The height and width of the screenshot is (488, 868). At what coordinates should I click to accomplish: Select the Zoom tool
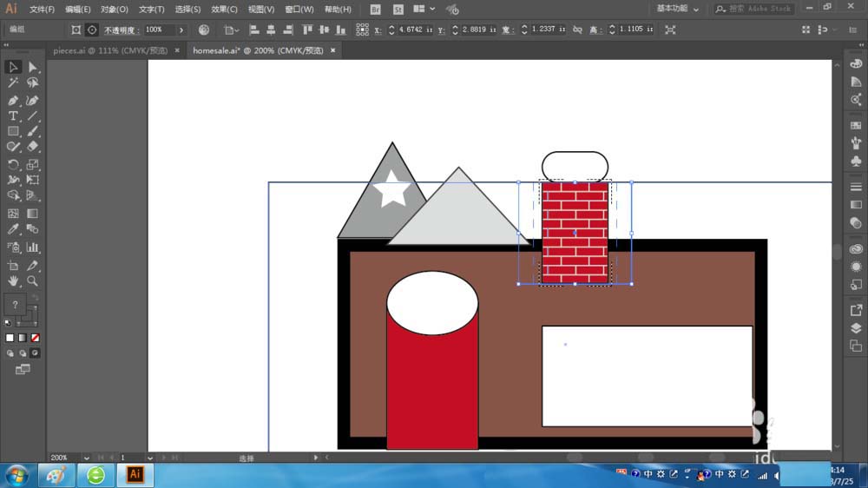coord(33,281)
